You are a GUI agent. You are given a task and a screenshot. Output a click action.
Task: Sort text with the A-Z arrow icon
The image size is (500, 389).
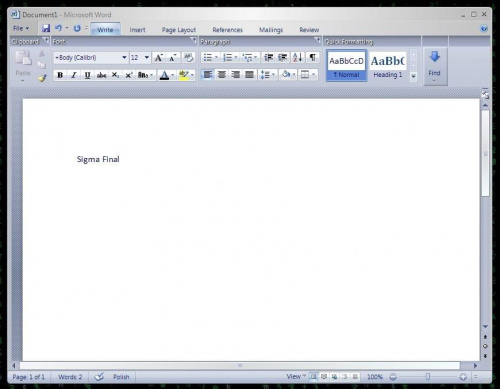(x=297, y=57)
